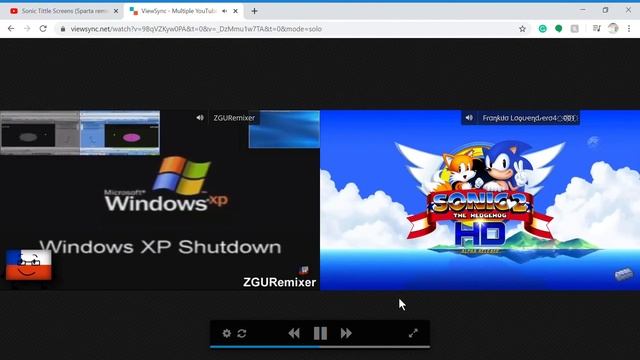Image resolution: width=640 pixels, height=360 pixels.
Task: Close the ViewSync tab
Action: pyautogui.click(x=236, y=11)
